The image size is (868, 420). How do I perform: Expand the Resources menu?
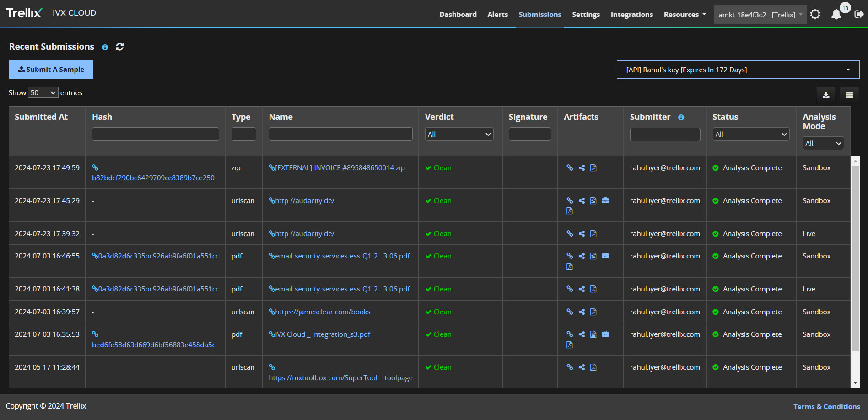[x=685, y=15]
